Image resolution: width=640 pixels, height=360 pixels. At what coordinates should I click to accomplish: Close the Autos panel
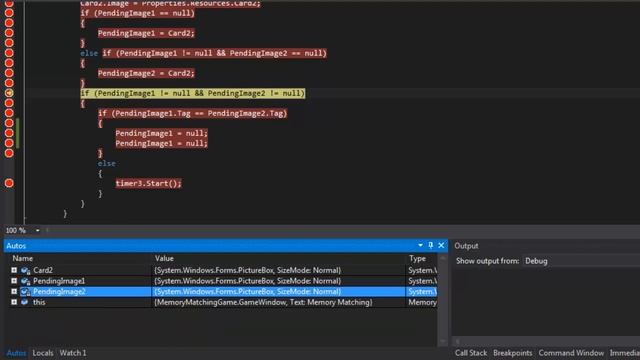click(441, 245)
